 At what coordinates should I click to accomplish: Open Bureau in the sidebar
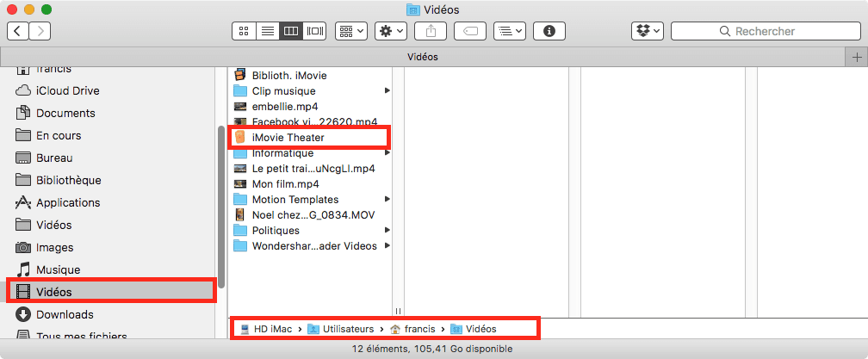point(44,158)
